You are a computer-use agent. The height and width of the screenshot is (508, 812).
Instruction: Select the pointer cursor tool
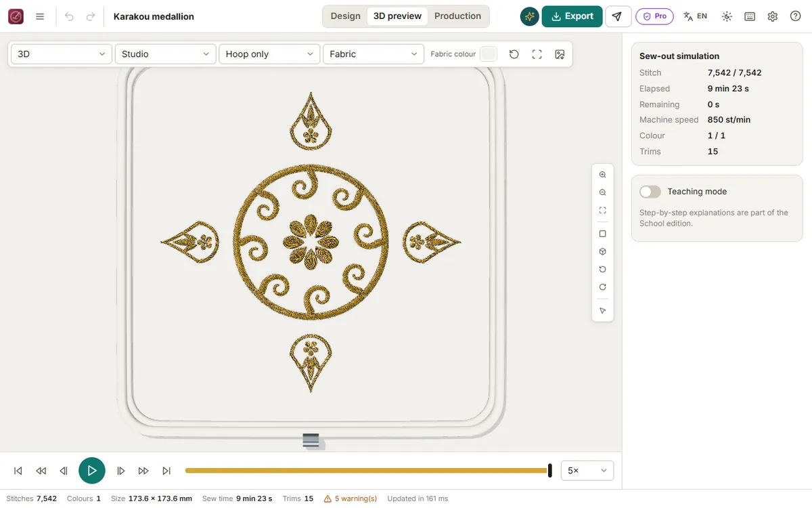603,311
